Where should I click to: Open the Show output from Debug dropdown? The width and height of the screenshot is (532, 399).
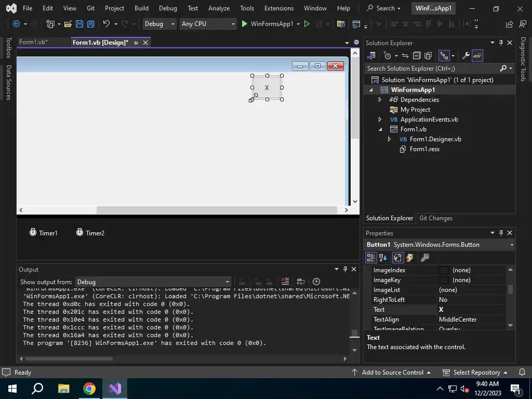point(153,282)
